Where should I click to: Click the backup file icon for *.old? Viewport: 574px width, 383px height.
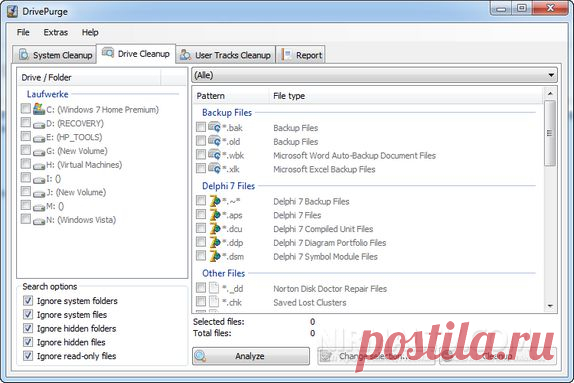click(215, 141)
